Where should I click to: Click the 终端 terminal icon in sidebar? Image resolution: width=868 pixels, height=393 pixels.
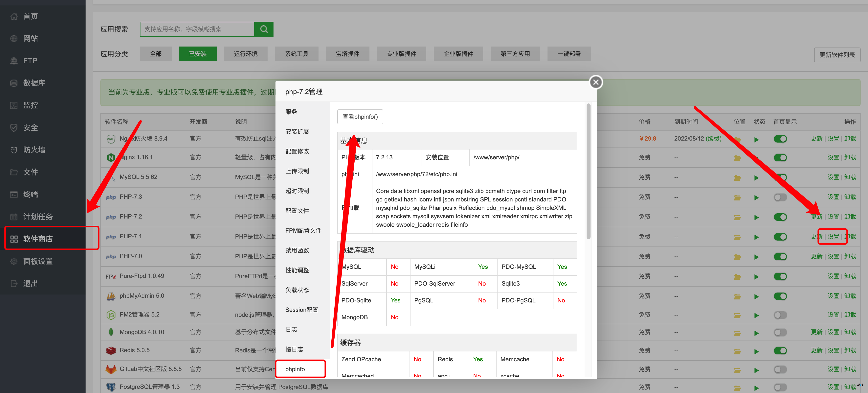14,194
